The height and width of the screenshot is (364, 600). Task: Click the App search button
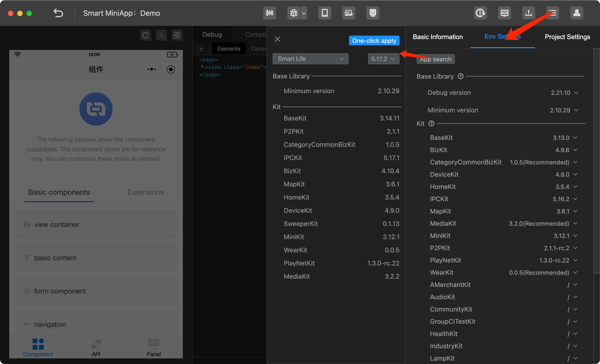[x=436, y=59]
